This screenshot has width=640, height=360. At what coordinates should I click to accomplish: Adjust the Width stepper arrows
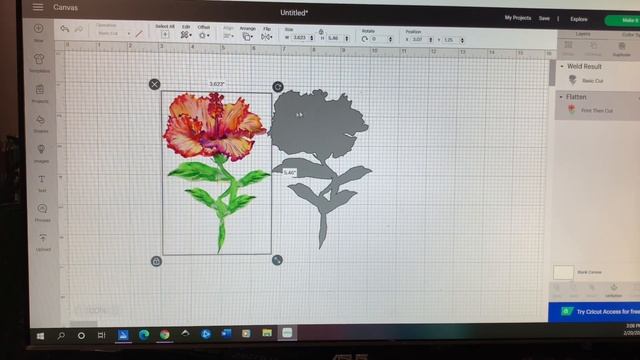click(x=312, y=38)
